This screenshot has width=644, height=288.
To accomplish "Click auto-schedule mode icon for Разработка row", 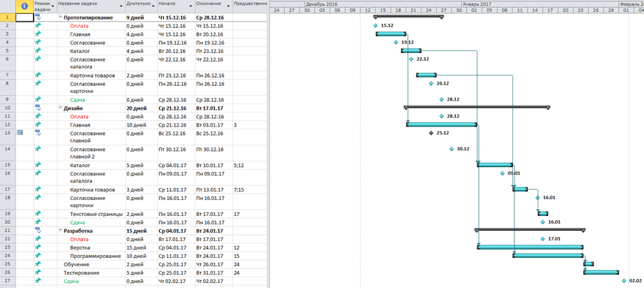I will coord(38,230).
